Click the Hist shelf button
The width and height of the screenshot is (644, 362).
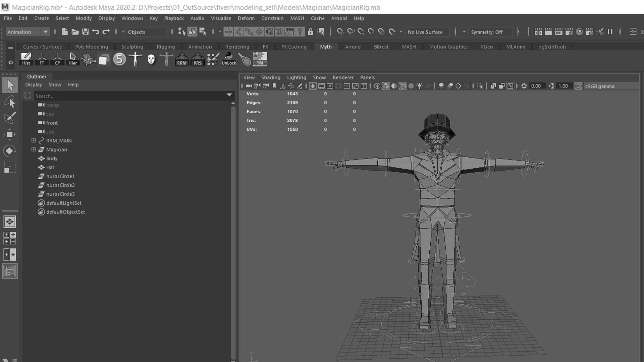[26, 59]
